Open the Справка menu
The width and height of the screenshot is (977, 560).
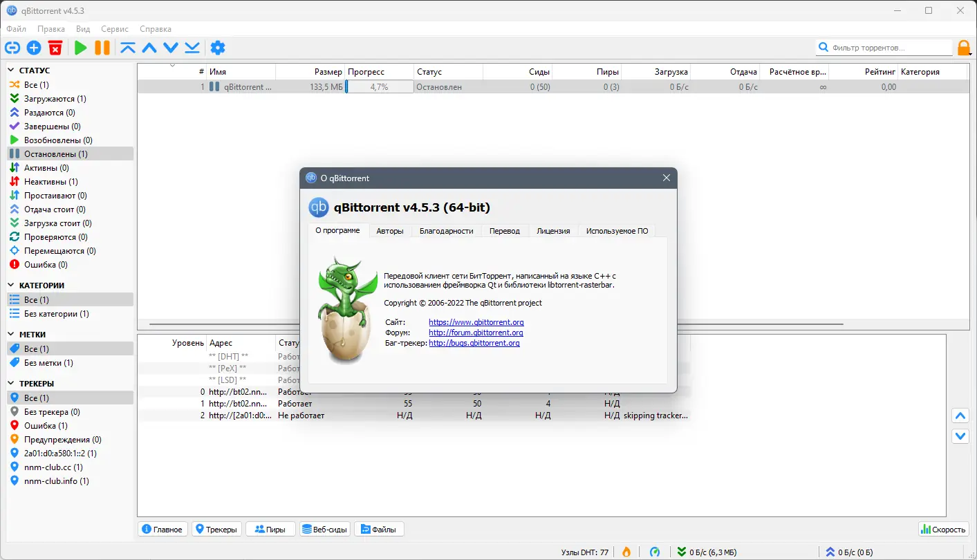[156, 29]
